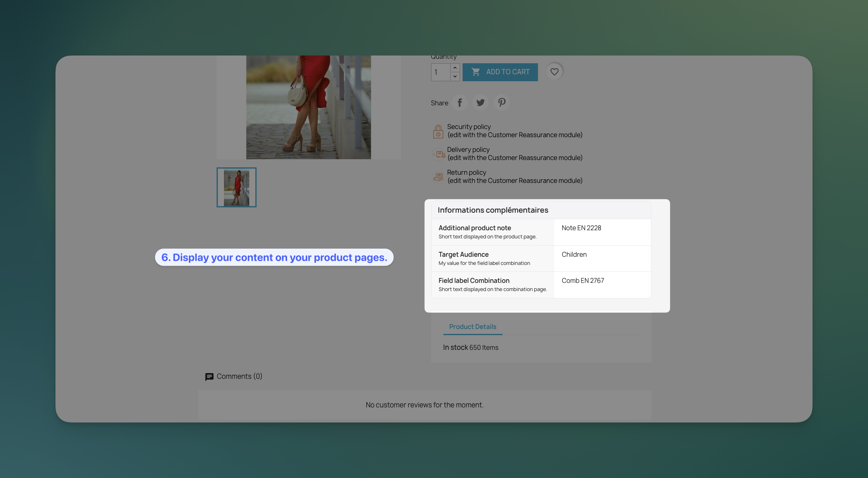Click the Return policy box icon
The width and height of the screenshot is (868, 478).
click(438, 177)
